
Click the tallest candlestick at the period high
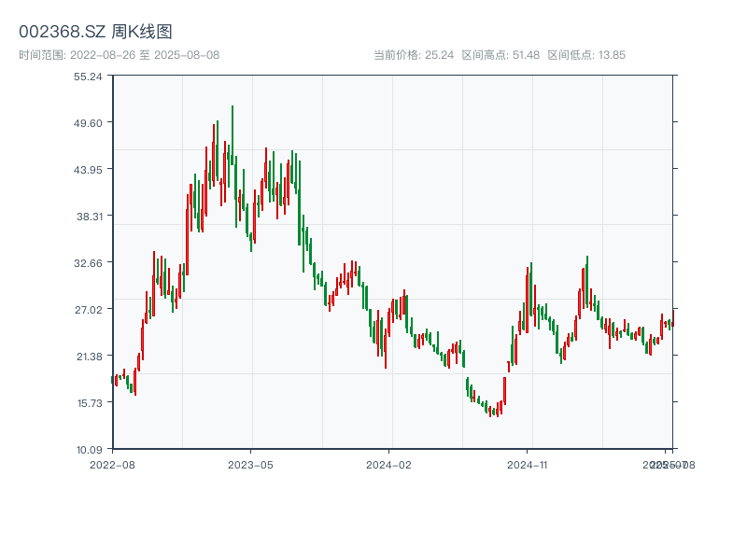(x=233, y=135)
